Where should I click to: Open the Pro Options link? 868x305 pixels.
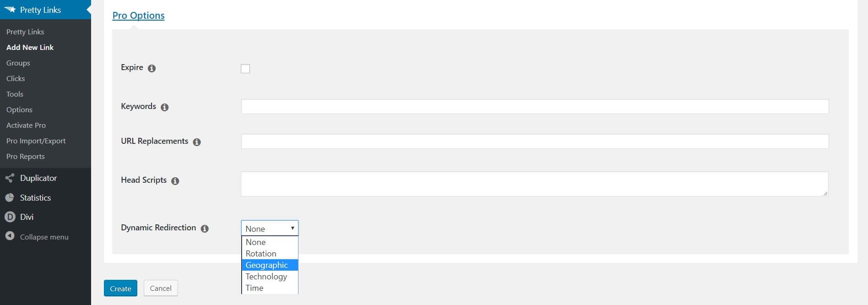pyautogui.click(x=138, y=15)
